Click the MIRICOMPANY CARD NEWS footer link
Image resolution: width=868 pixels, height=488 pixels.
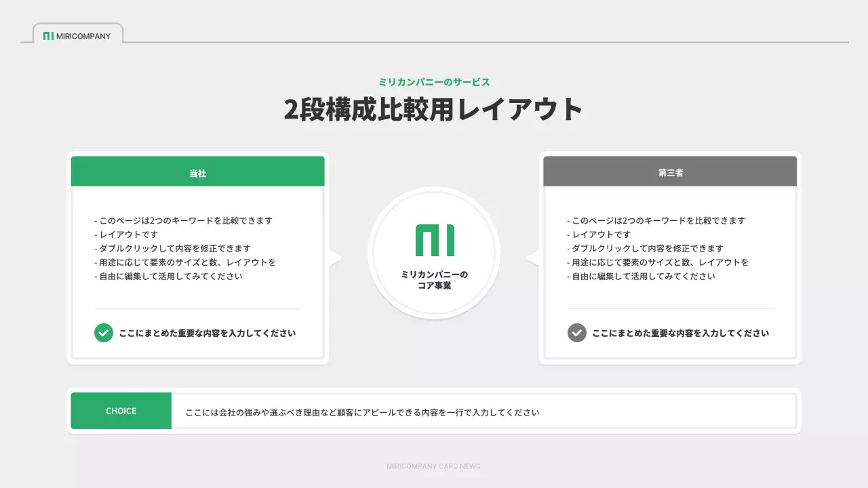point(433,466)
